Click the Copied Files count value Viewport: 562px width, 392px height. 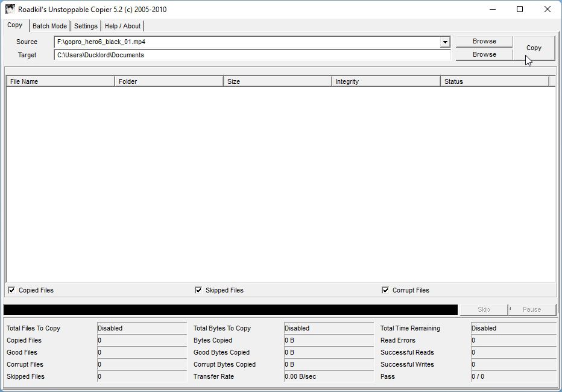click(x=142, y=340)
